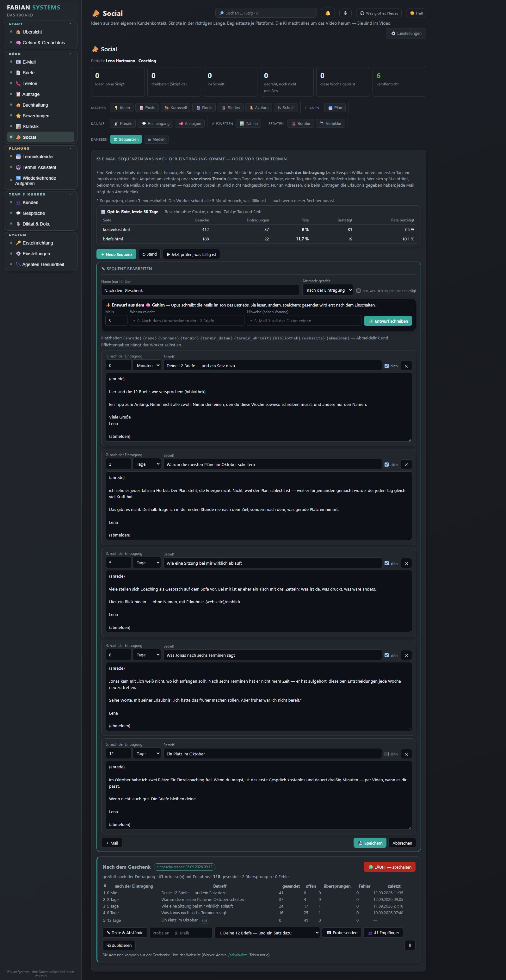Image resolution: width=506 pixels, height=980 pixels.
Task: Click the sequence name field 'Nach dem Geschenk'
Action: [200, 290]
